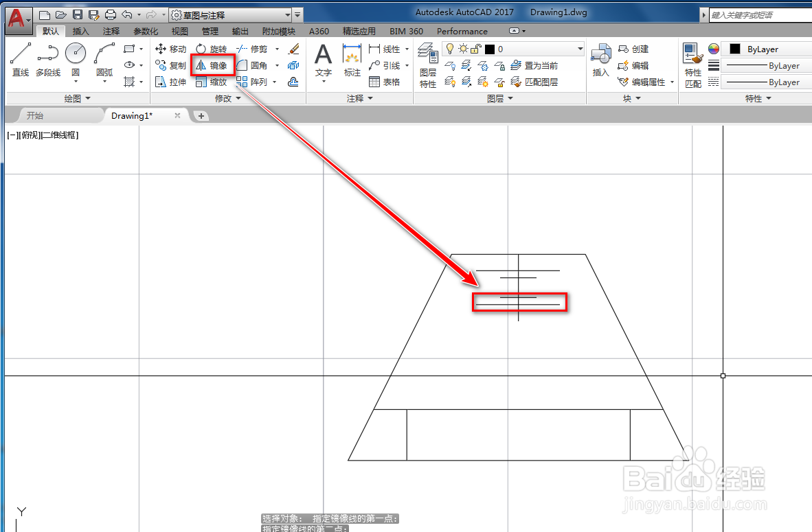Toggle the layer Freeze icon
Viewport: 812px width, 532px height.
483,66
